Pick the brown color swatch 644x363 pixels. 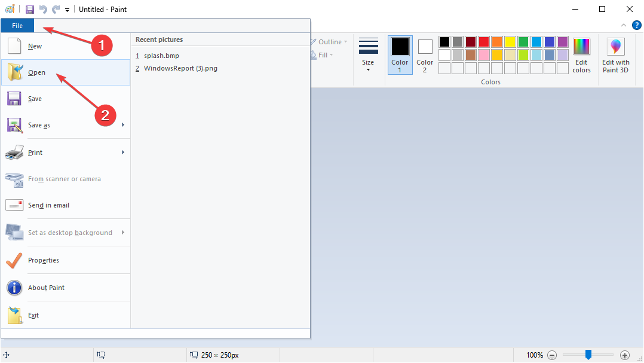[x=471, y=55]
